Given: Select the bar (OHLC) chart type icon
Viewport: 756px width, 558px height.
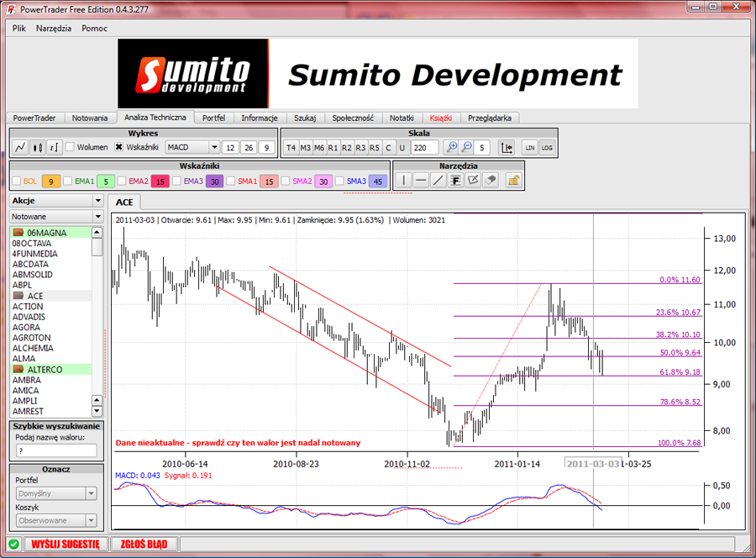Looking at the screenshot, I should tap(55, 147).
